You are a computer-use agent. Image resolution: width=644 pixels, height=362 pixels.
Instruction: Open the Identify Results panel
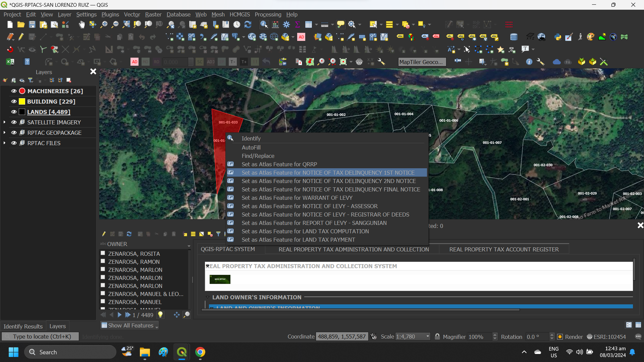click(23, 326)
